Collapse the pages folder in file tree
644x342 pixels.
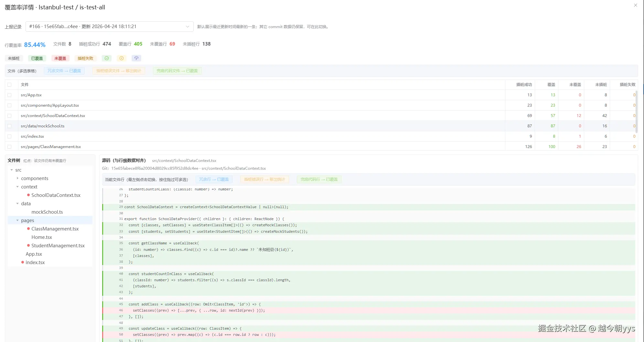click(17, 220)
